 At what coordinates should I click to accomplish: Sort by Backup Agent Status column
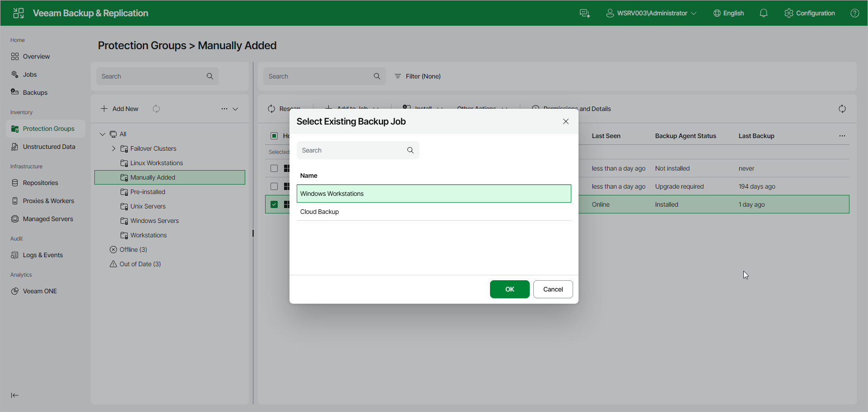[x=686, y=136]
